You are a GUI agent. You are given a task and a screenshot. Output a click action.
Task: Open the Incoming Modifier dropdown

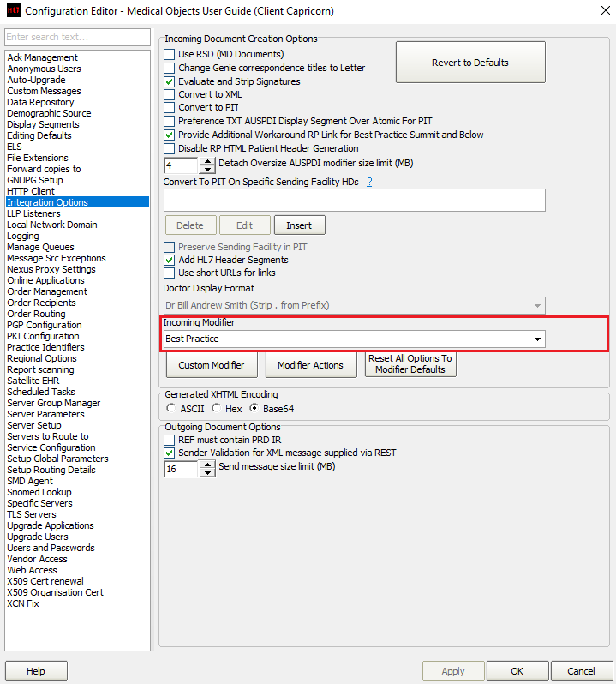pos(537,339)
